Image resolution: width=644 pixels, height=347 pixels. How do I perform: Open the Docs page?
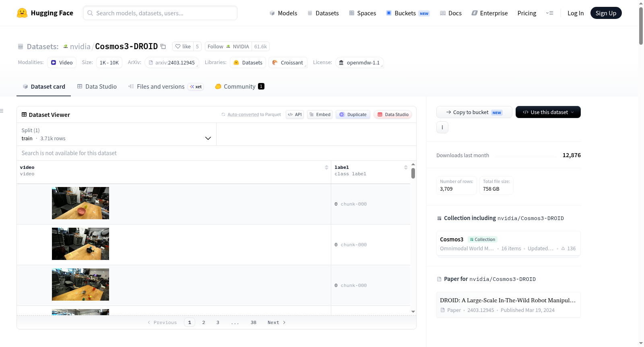click(450, 13)
